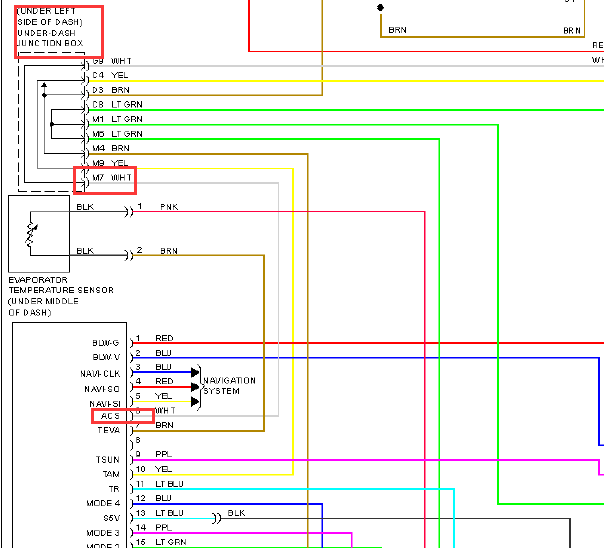Click the ACS terminal label

110,416
